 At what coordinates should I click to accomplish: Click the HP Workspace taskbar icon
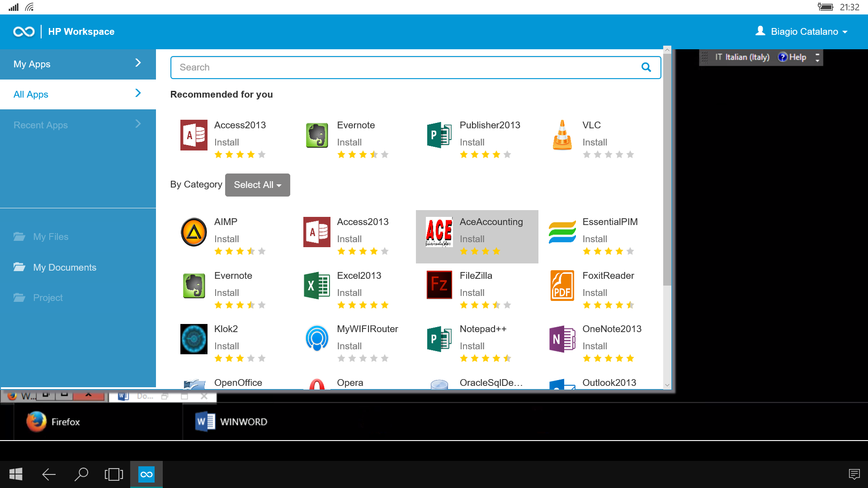[x=146, y=474]
